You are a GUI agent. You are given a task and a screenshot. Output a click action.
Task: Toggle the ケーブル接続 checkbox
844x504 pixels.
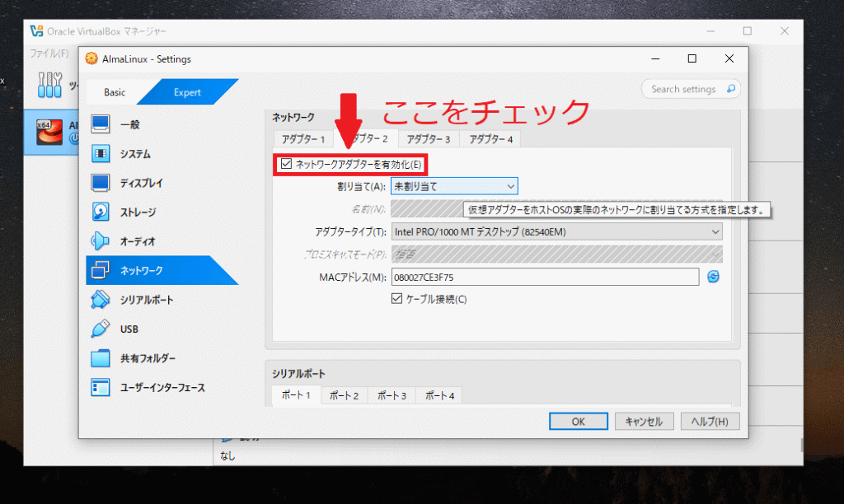pyautogui.click(x=396, y=298)
